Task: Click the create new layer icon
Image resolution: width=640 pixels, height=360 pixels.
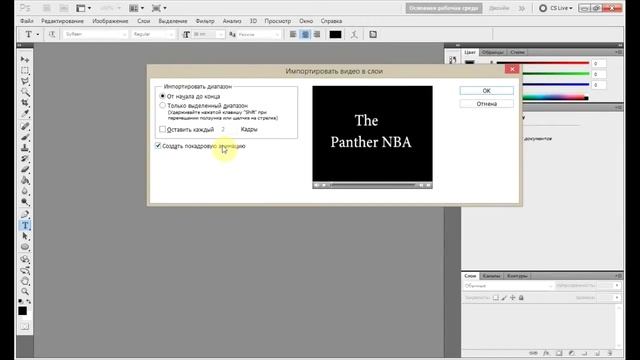Action: pos(597,353)
